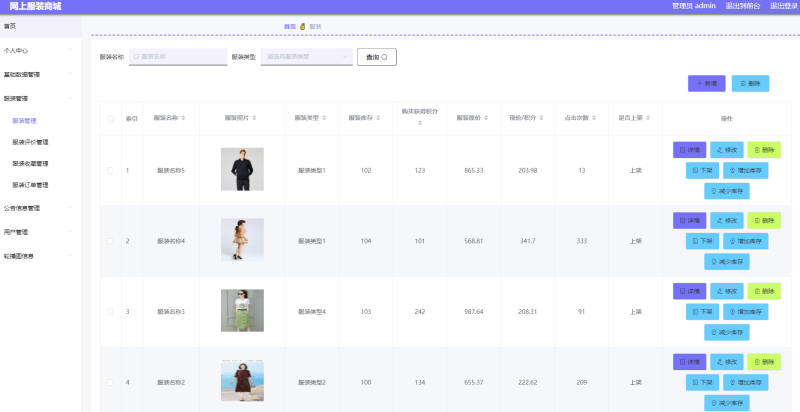Click 增加库存 button in row 2
The width and height of the screenshot is (800, 412).
[744, 241]
